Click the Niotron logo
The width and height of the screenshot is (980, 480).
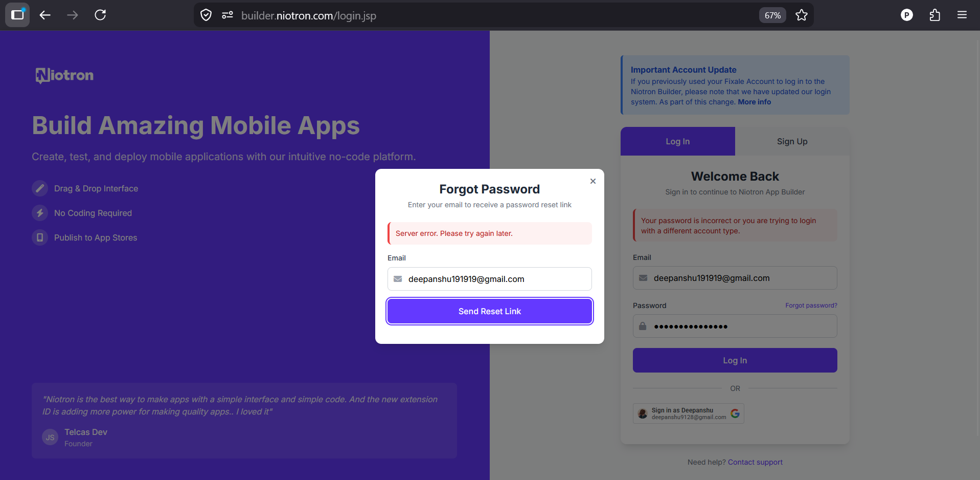64,75
